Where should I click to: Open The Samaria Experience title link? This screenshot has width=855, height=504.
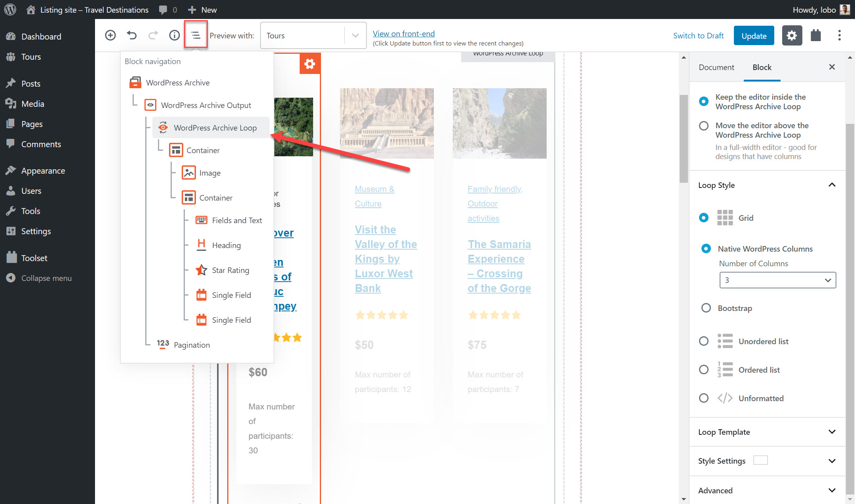coord(499,266)
